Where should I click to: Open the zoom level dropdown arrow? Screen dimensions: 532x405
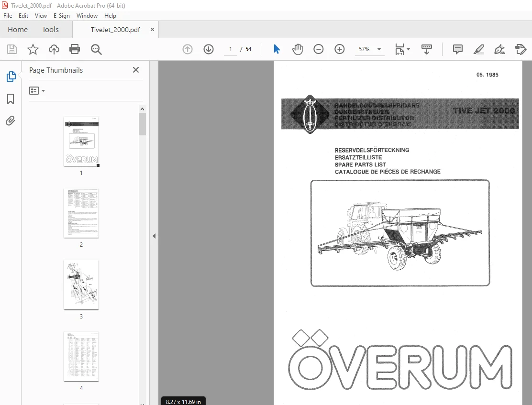coord(379,49)
